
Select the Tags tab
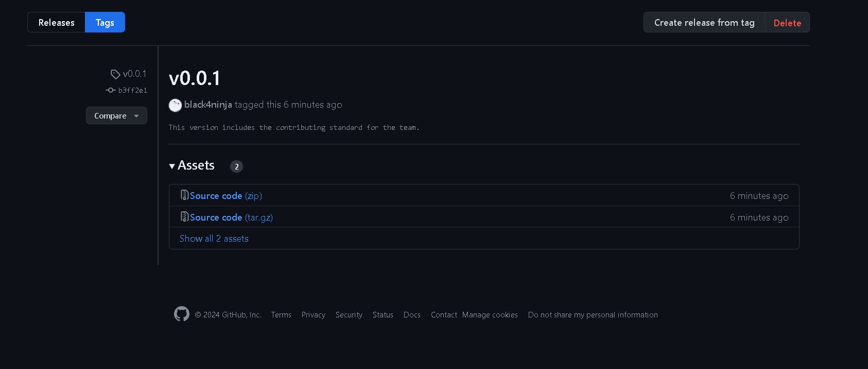(x=105, y=23)
